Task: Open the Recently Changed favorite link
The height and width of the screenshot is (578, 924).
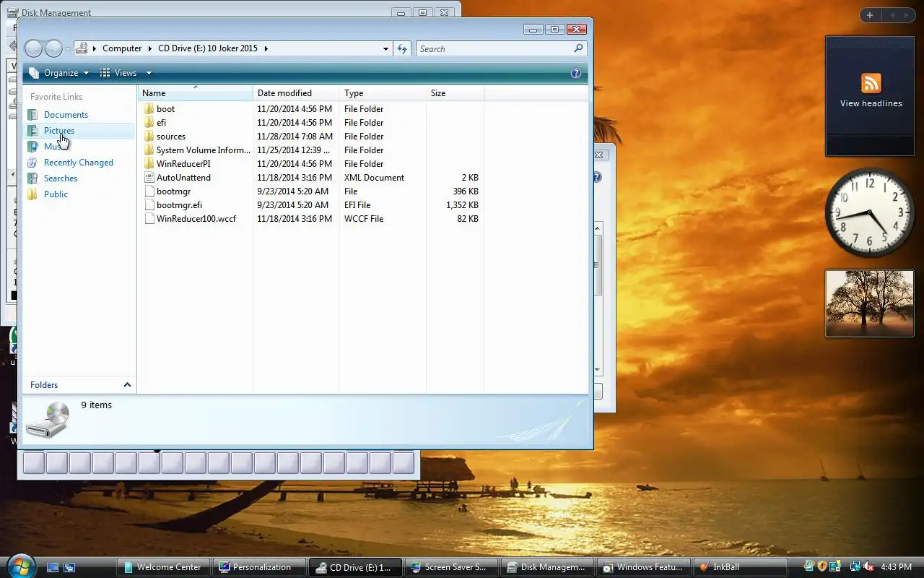Action: pos(79,163)
